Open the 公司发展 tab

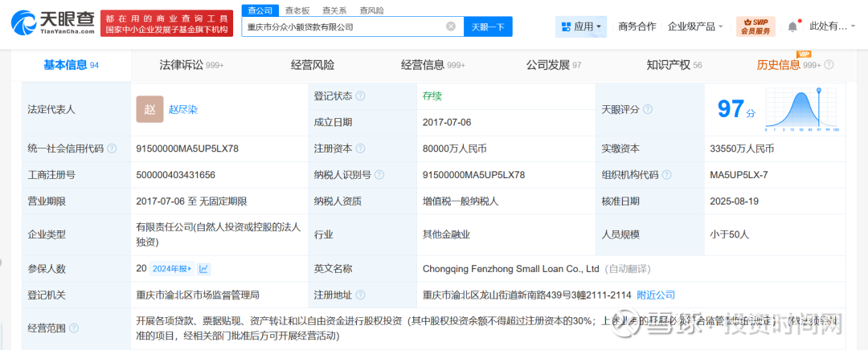(554, 65)
